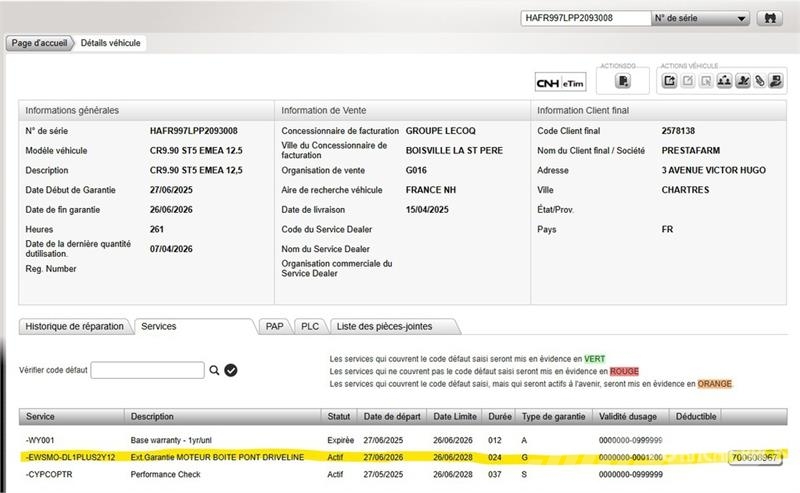
Task: Select the -EWSMO-DL1PLUS2Y12 service row
Action: (x=403, y=457)
